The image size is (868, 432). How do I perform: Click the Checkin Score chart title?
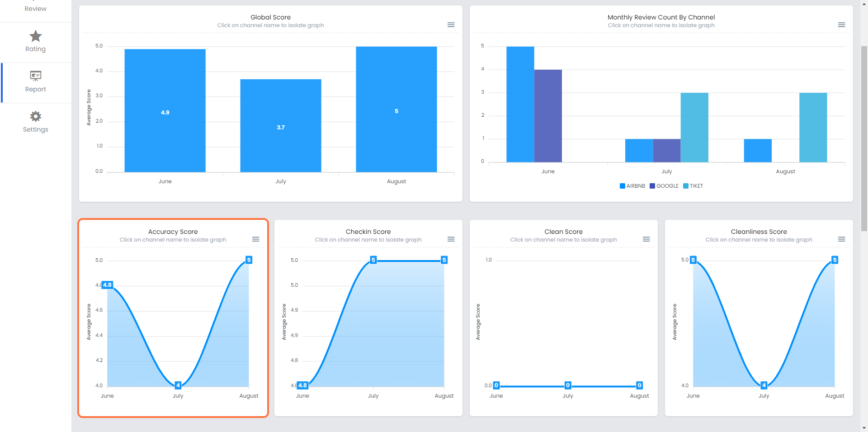click(368, 232)
